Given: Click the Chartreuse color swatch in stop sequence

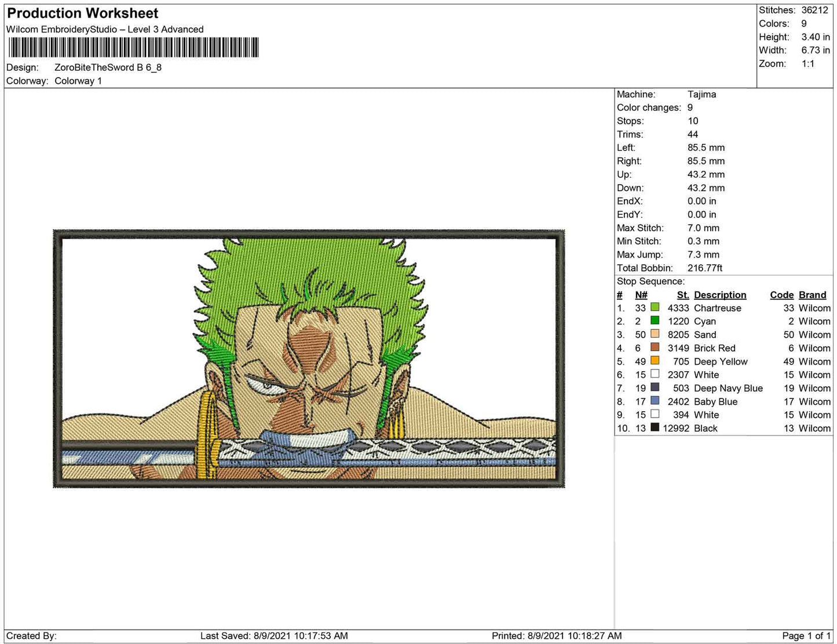Looking at the screenshot, I should [655, 308].
